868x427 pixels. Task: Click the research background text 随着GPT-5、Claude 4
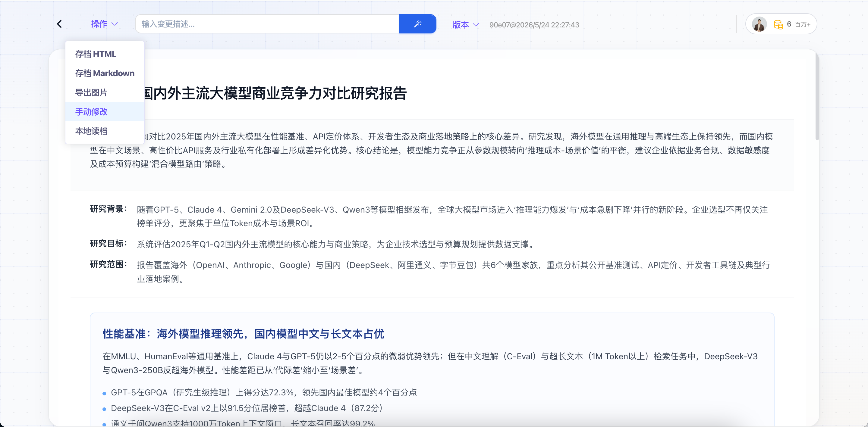coord(452,217)
